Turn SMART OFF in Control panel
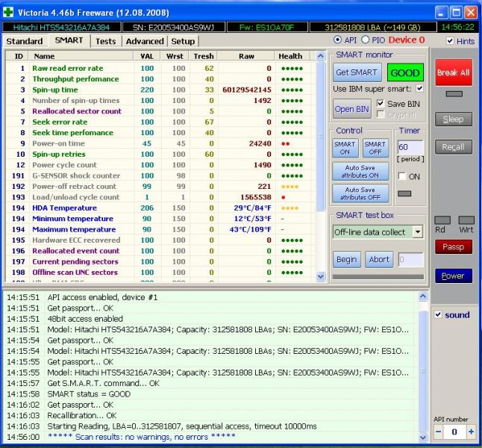The width and height of the screenshot is (482, 448). point(375,148)
